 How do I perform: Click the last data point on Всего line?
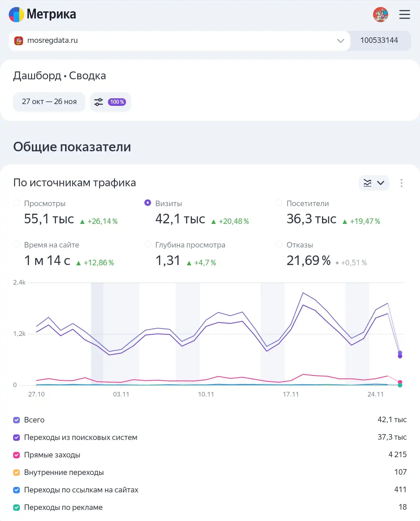pyautogui.click(x=400, y=353)
